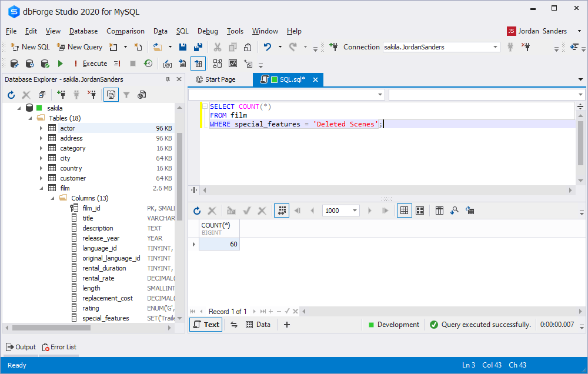Select the actor table in the tree

(x=67, y=128)
